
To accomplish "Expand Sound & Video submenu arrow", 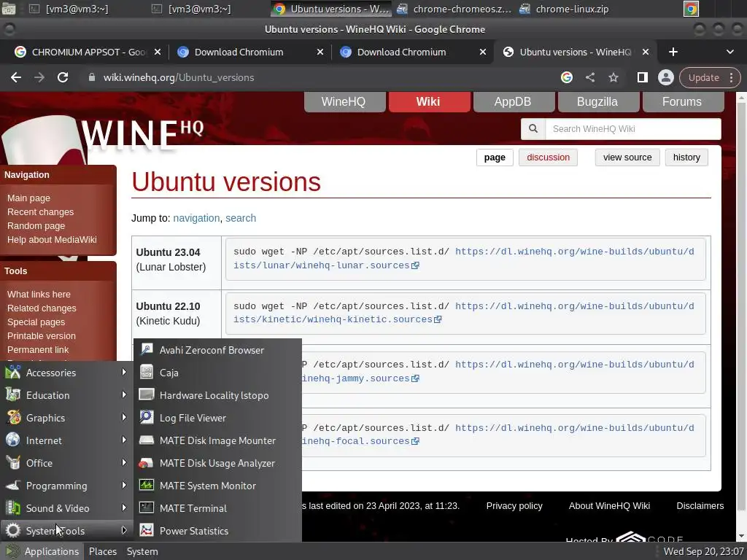I will point(124,507).
